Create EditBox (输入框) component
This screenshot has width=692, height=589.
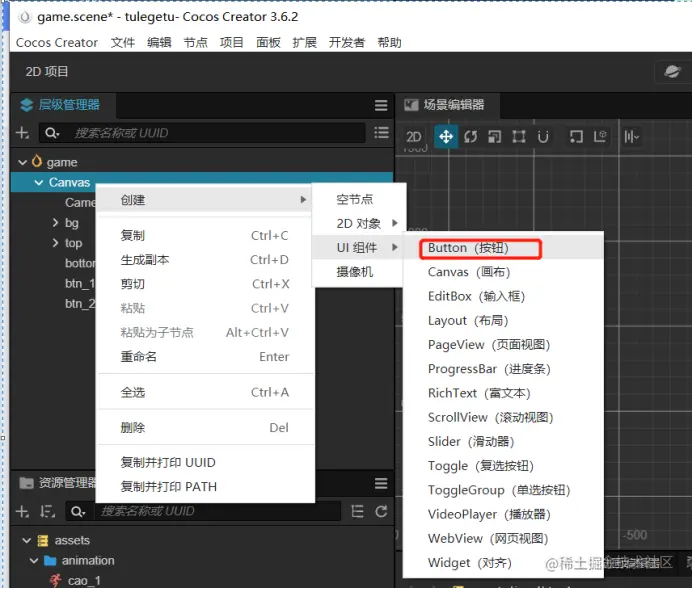[x=503, y=296]
